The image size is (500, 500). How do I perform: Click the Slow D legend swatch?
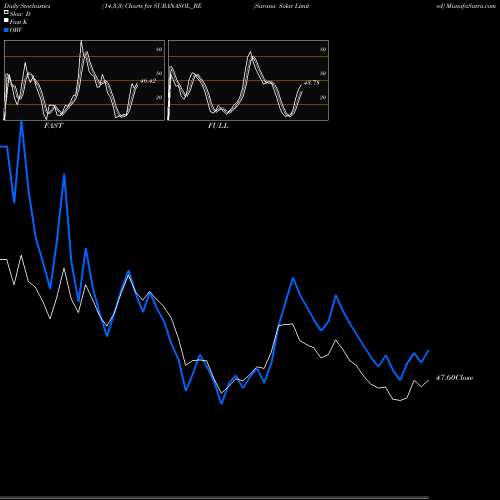click(x=6, y=13)
